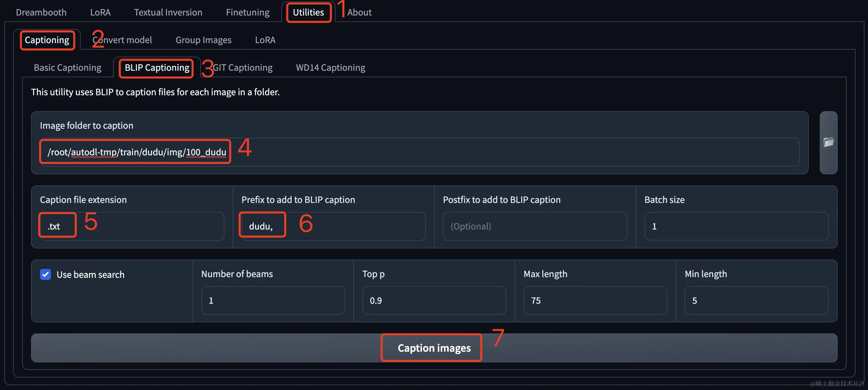Open the Group Images sub-tab
Image resolution: width=868 pixels, height=390 pixels.
coord(203,40)
